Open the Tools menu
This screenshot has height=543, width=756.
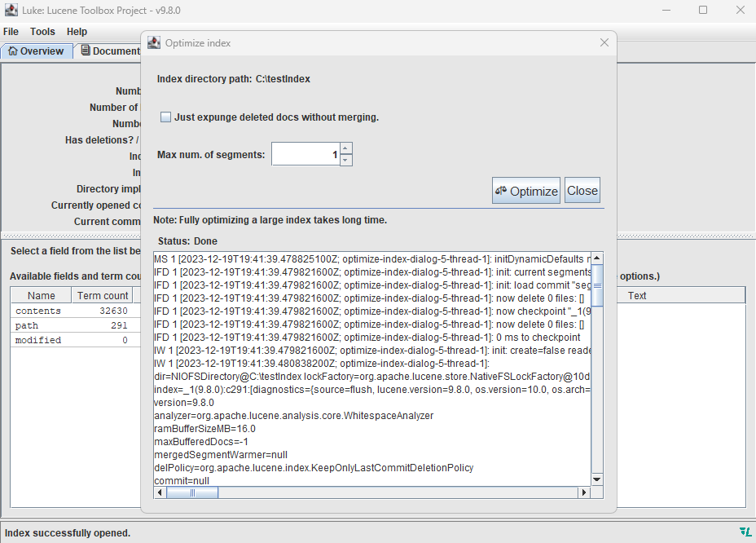42,32
